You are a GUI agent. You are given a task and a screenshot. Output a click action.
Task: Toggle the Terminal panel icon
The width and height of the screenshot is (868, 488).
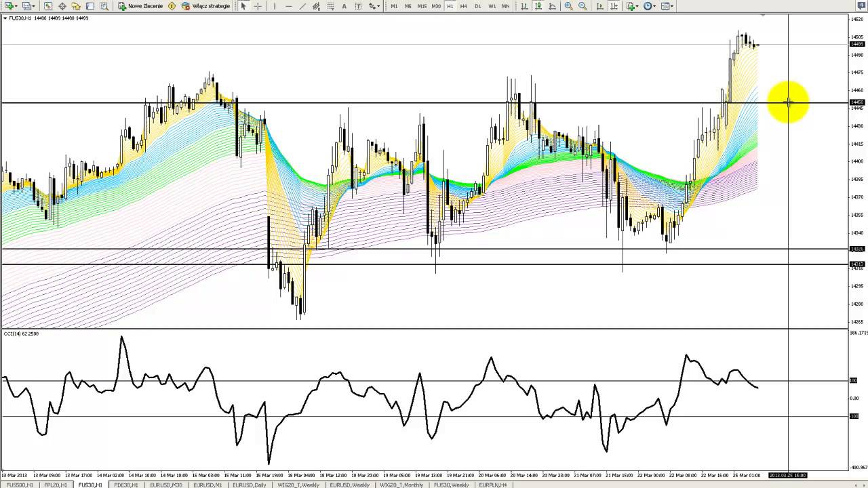[90, 6]
